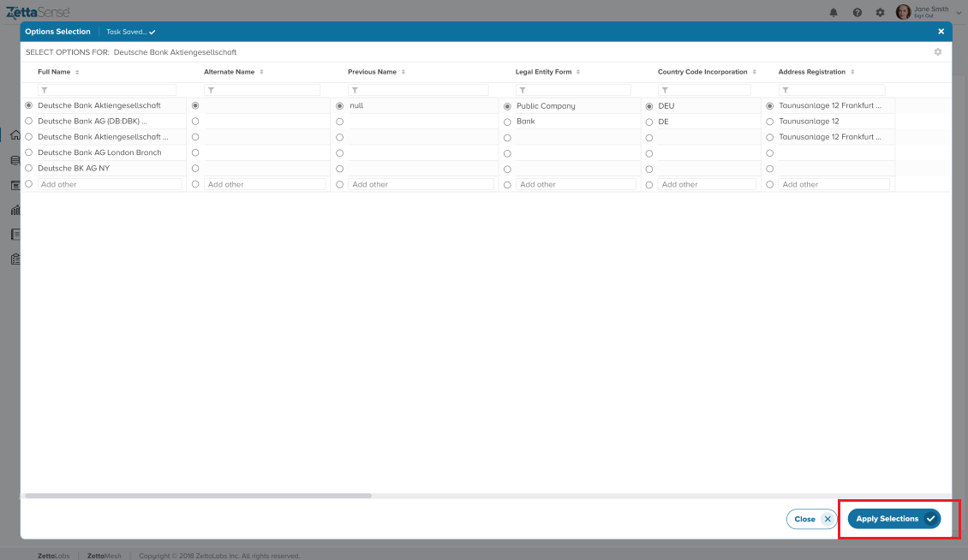Image resolution: width=968 pixels, height=560 pixels.
Task: Click the table settings gear icon
Action: [938, 52]
